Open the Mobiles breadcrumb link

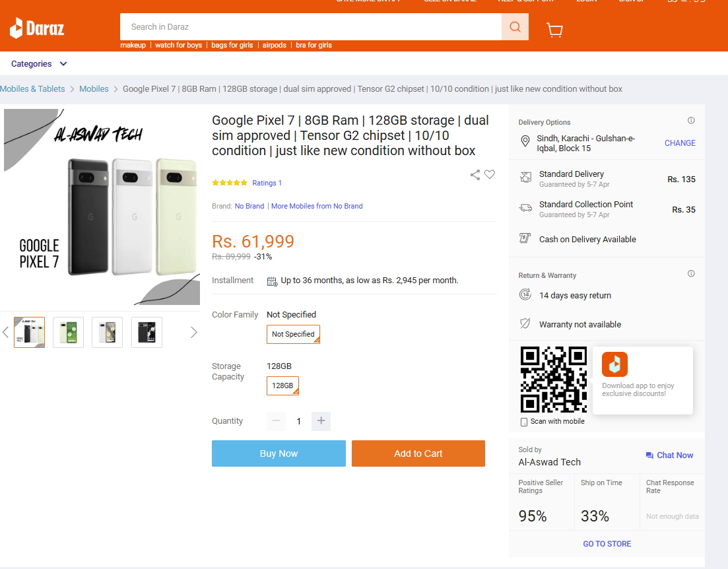click(x=94, y=88)
